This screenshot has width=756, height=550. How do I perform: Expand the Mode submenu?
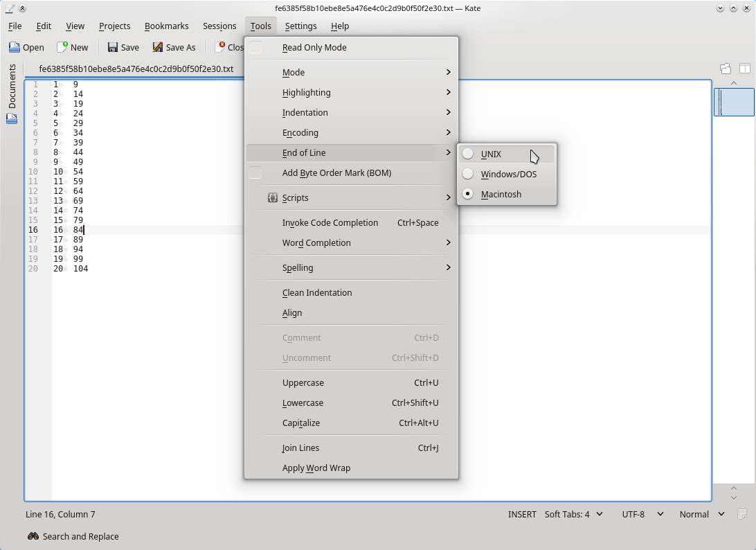[351, 72]
